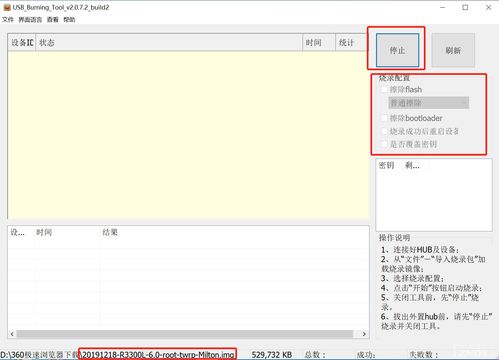Click the 统计 column header
The height and width of the screenshot is (360, 499).
coord(352,42)
